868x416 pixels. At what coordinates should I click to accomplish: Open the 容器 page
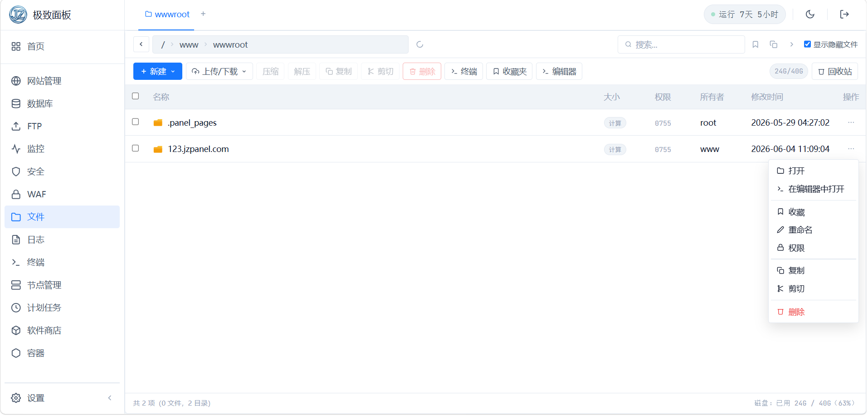tap(62, 353)
